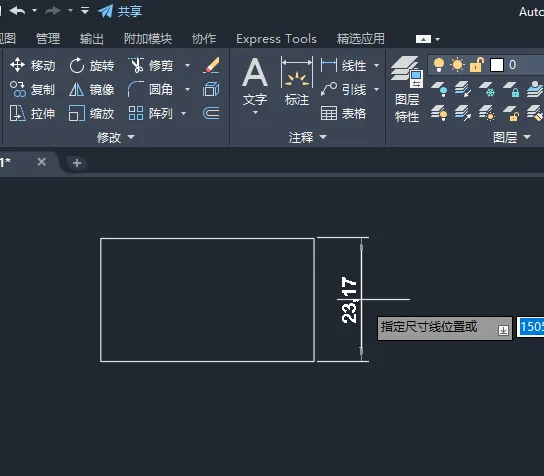This screenshot has width=544, height=476.
Task: Insert a Table (表格)
Action: [344, 113]
